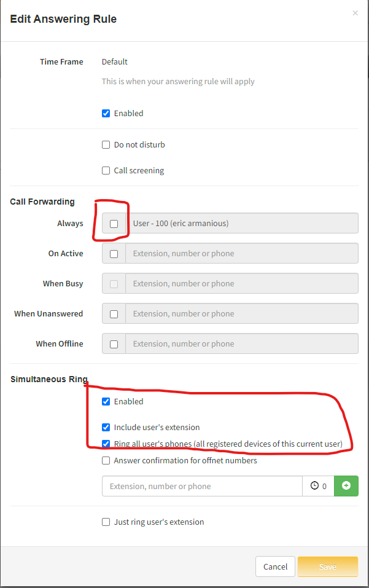
Task: Check Just ring user's extension
Action: [106, 522]
